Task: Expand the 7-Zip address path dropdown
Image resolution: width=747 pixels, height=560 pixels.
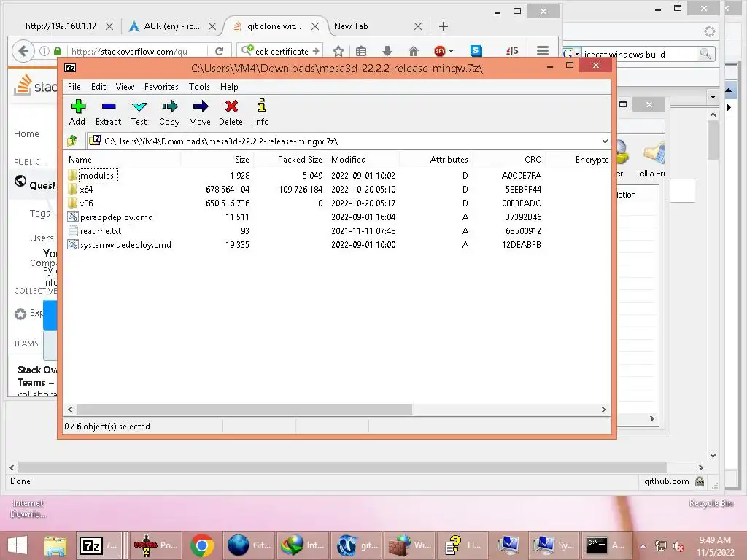Action: (x=605, y=141)
